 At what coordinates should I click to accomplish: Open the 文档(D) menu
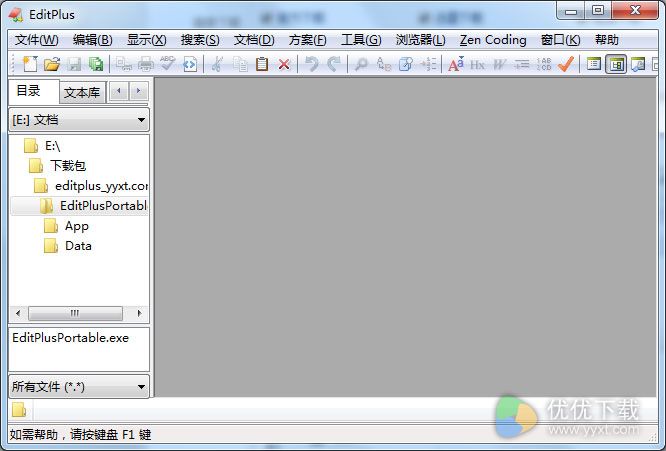coord(254,40)
